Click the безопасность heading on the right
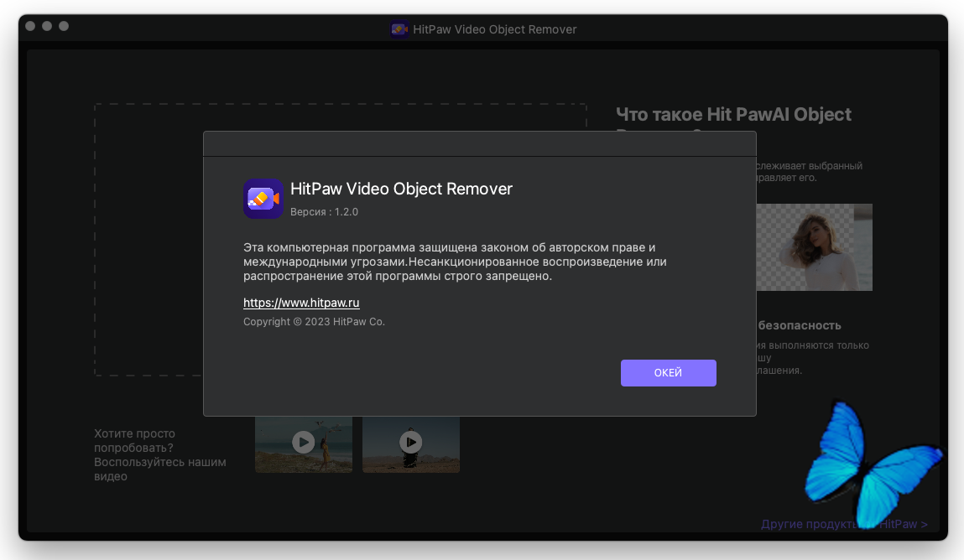This screenshot has width=964, height=560. (800, 325)
